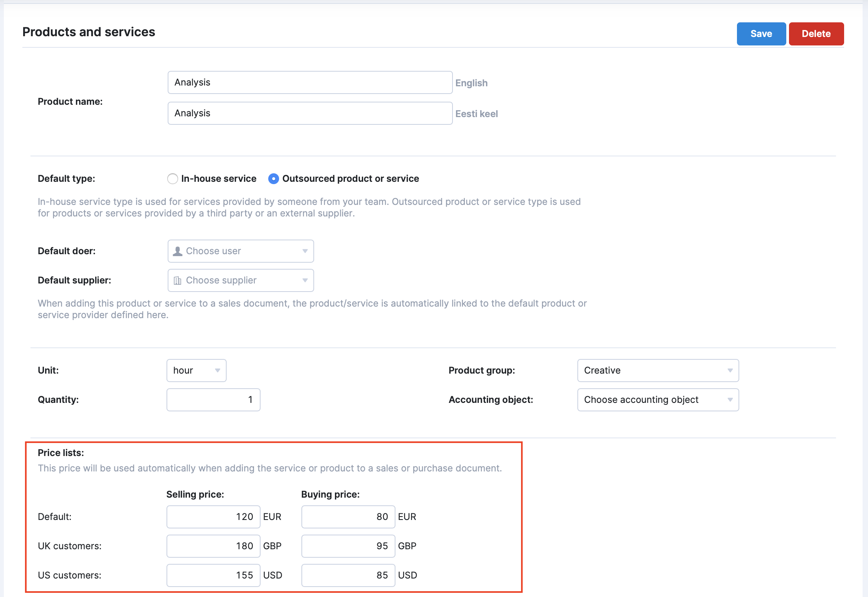
Task: Click Default buying price field 80
Action: [348, 517]
